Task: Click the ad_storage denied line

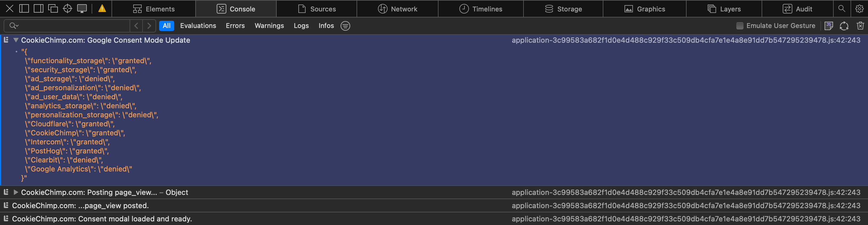Action: (70, 79)
